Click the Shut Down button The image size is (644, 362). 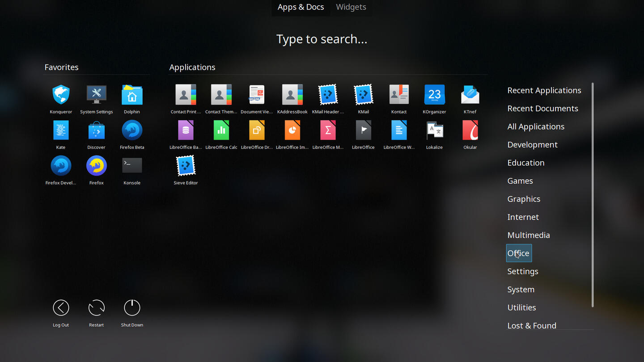[x=132, y=313]
